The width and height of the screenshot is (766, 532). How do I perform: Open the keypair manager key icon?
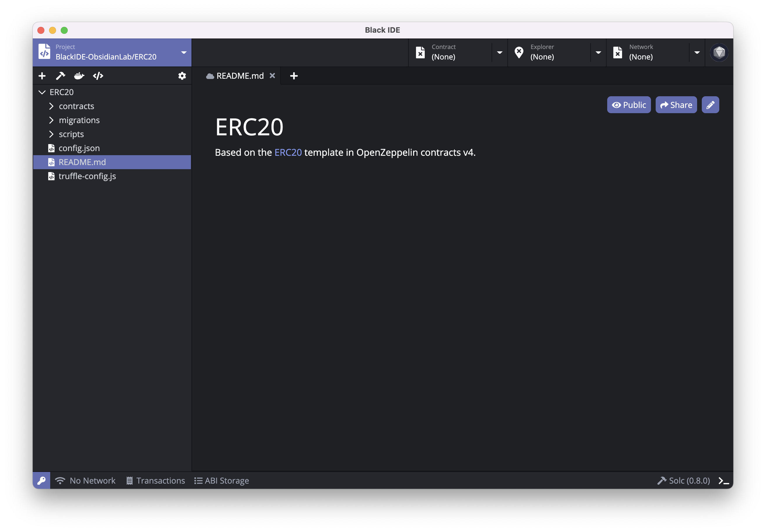coord(42,480)
